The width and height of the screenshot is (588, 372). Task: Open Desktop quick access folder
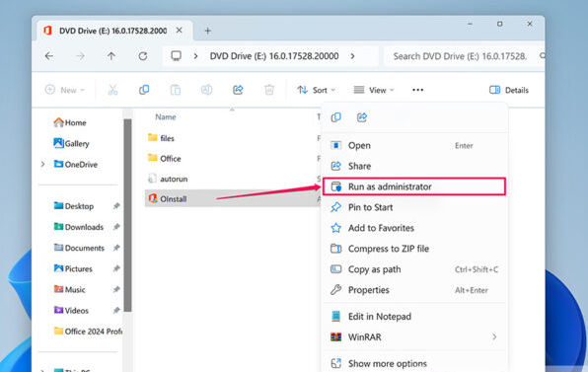click(x=74, y=206)
